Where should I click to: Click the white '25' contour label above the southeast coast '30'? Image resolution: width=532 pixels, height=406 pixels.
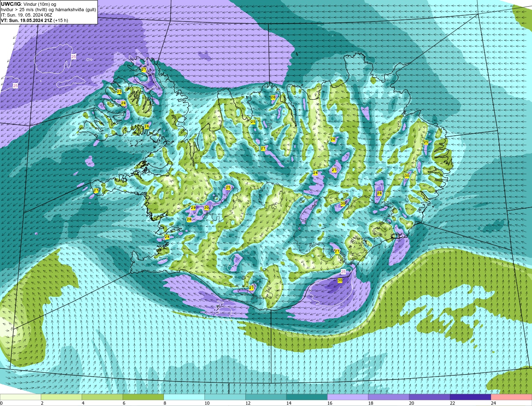pyautogui.click(x=343, y=271)
